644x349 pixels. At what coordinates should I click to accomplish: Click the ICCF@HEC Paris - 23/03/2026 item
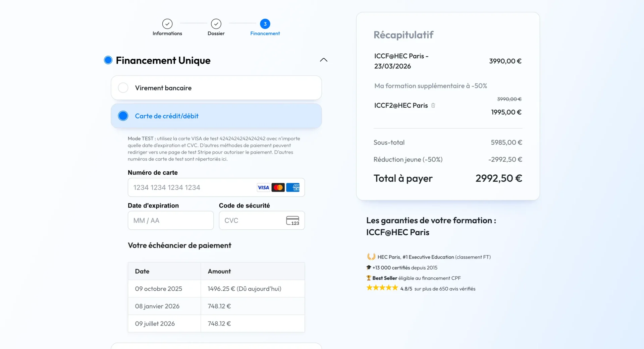(x=401, y=61)
